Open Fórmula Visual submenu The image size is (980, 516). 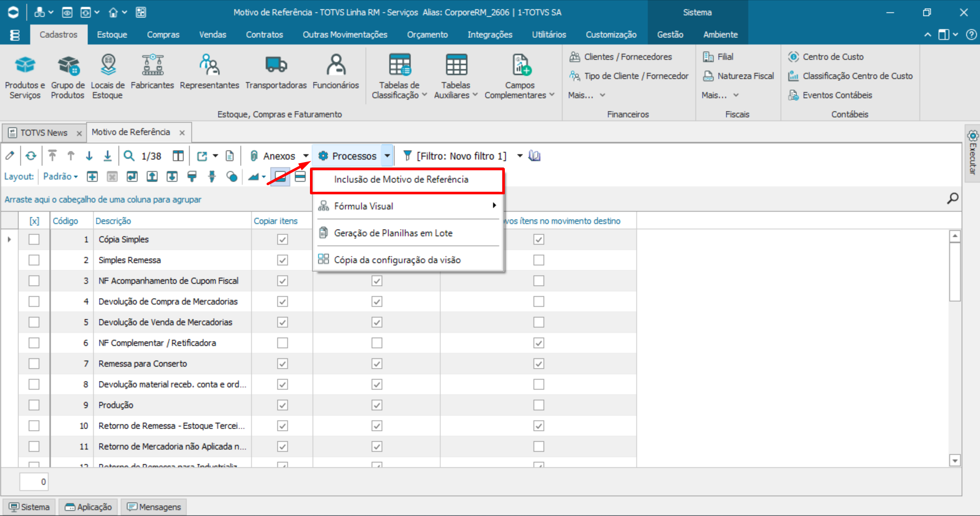click(407, 206)
